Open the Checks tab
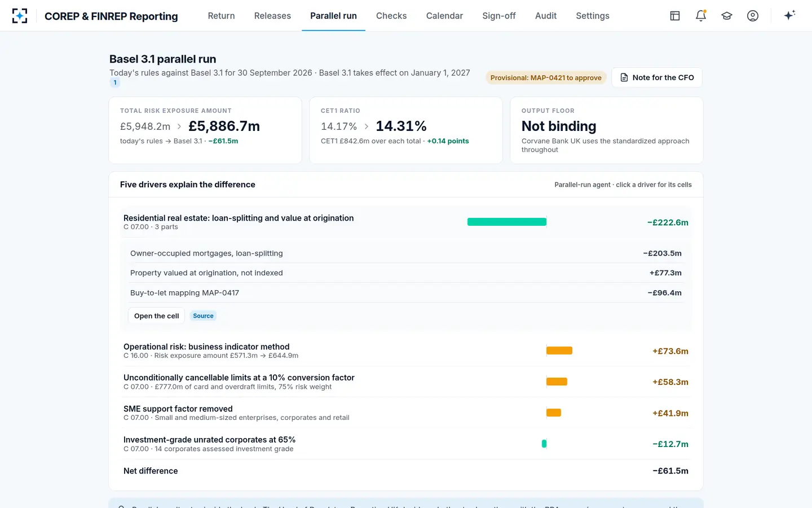 click(391, 16)
